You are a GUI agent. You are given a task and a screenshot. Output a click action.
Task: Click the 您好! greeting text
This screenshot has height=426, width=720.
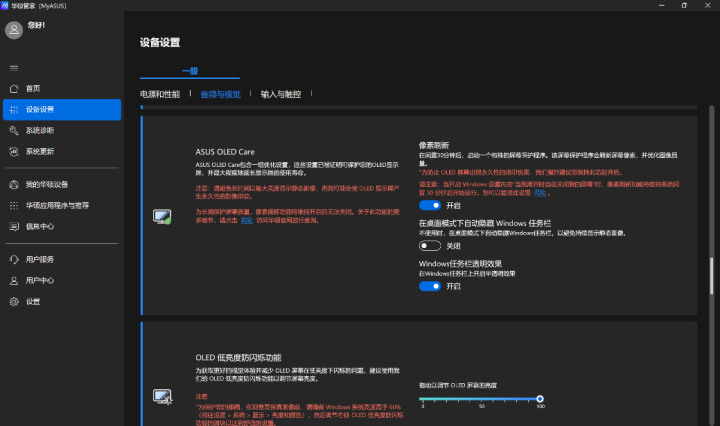36,25
